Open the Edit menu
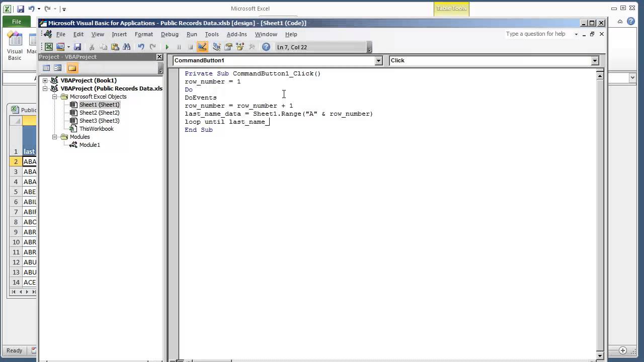 [78, 34]
